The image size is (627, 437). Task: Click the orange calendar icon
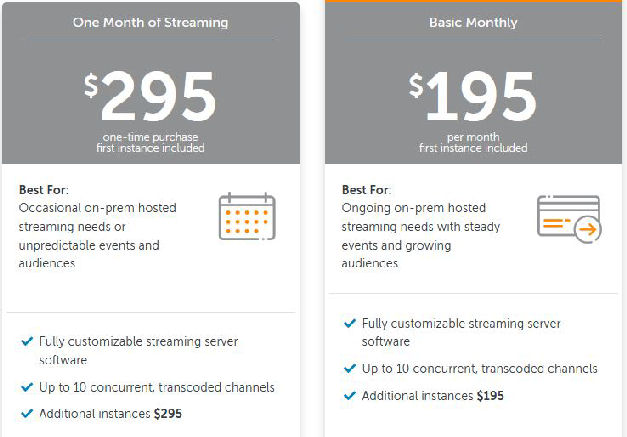pyautogui.click(x=247, y=216)
